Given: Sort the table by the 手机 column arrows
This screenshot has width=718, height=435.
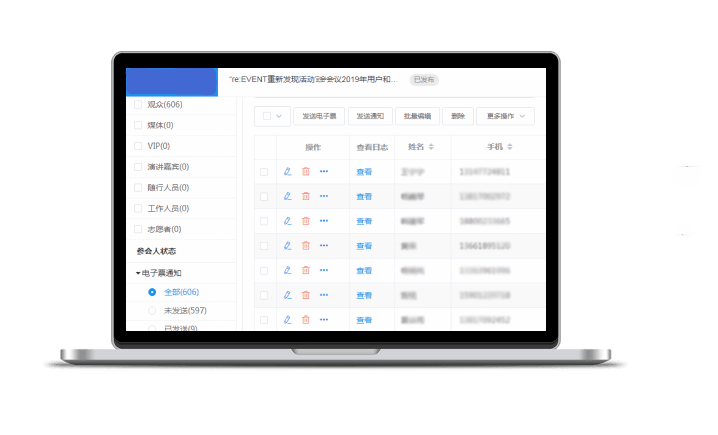Looking at the screenshot, I should coord(510,147).
